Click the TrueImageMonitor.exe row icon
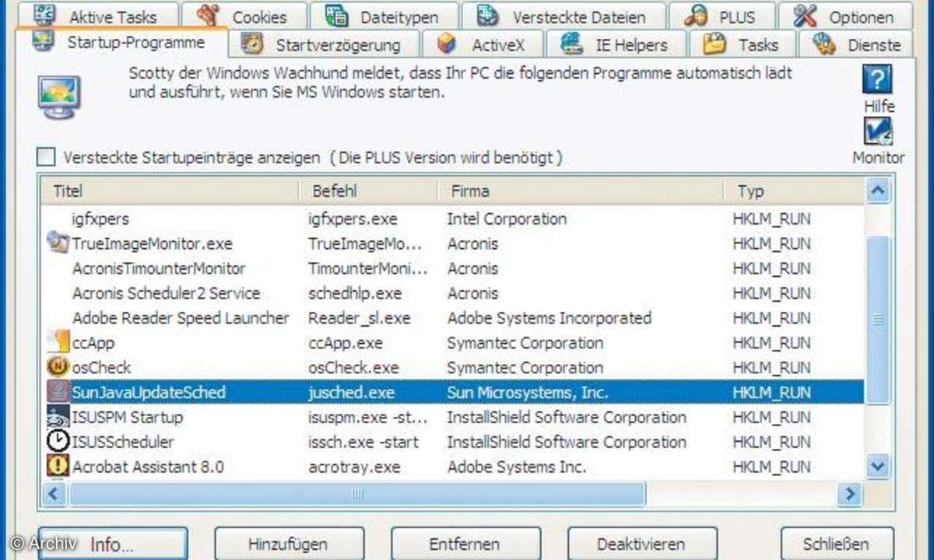The image size is (934, 560). point(58,243)
